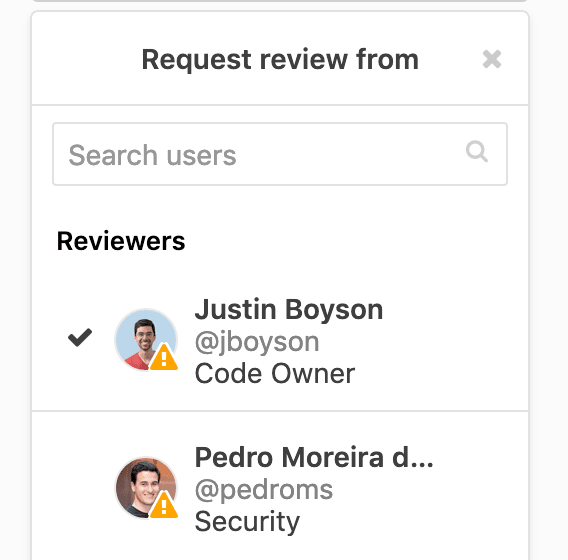The height and width of the screenshot is (560, 568).
Task: Click the @jboyson username
Action: (x=257, y=342)
